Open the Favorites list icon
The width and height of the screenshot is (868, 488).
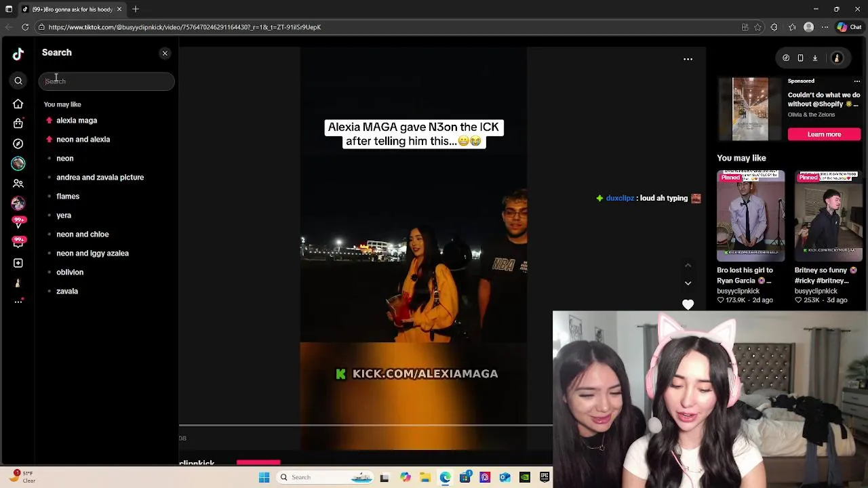(x=792, y=27)
